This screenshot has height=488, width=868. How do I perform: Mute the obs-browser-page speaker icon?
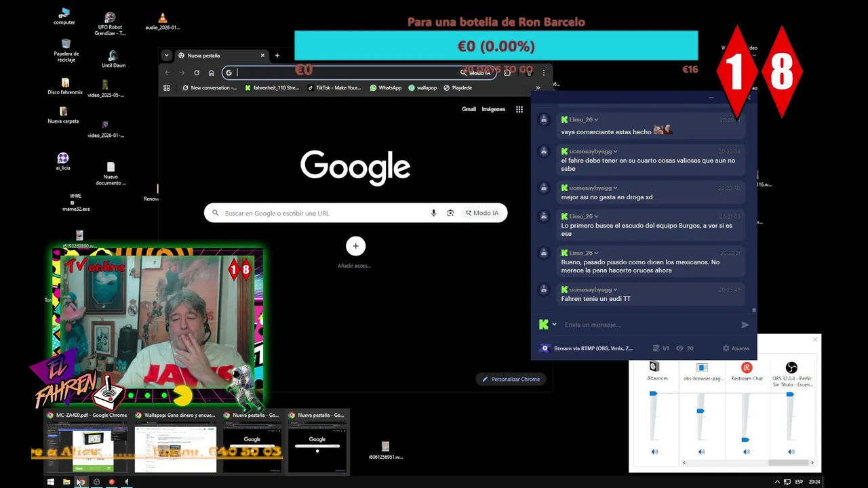[702, 451]
